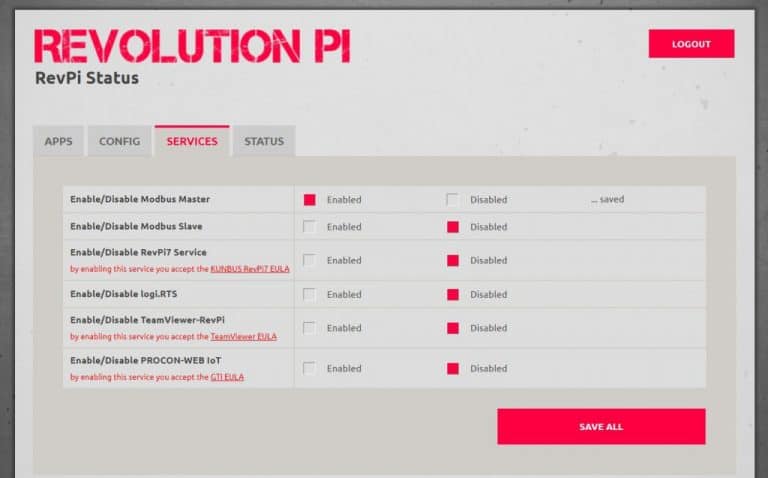The width and height of the screenshot is (768, 478).
Task: Enable the TeamViewer-RevPi checkbox
Action: tap(310, 328)
